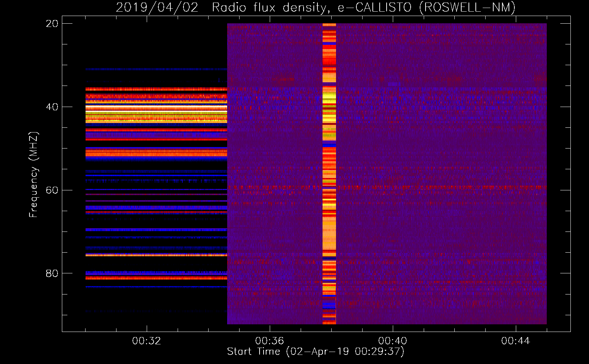Click the frequency tick label '60'

(52, 190)
